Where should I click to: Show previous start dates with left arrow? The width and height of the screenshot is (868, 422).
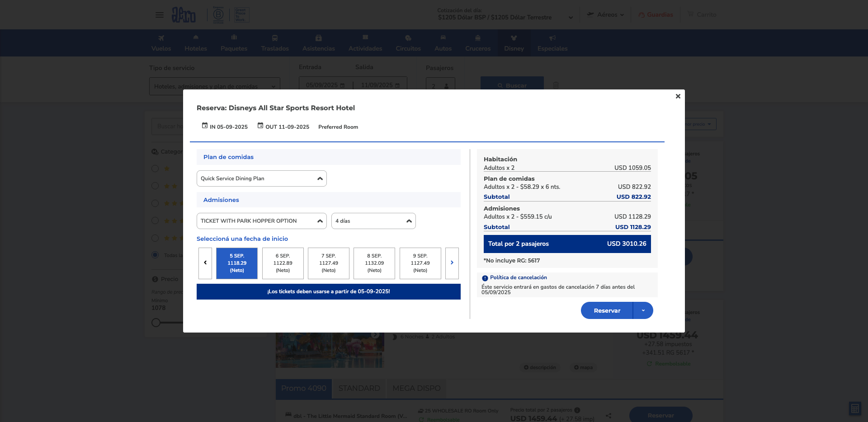[205, 263]
